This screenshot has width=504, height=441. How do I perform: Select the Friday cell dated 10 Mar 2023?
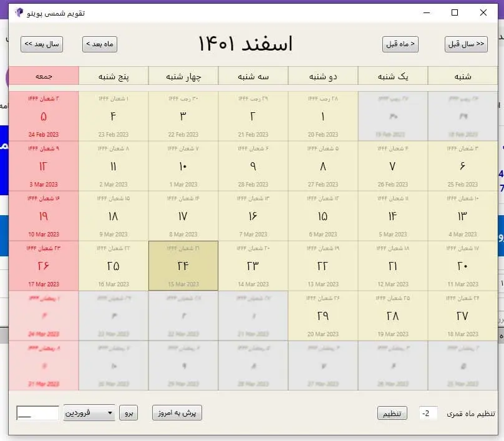[44, 216]
